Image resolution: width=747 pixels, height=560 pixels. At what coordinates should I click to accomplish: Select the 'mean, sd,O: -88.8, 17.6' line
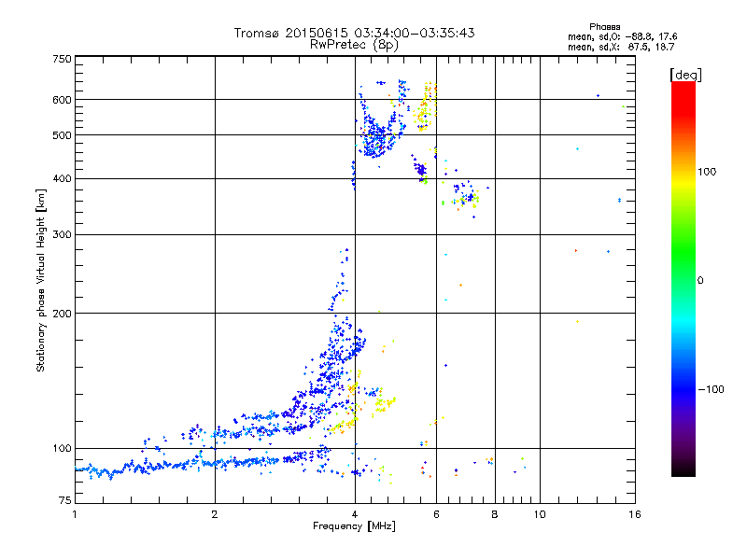pos(622,36)
